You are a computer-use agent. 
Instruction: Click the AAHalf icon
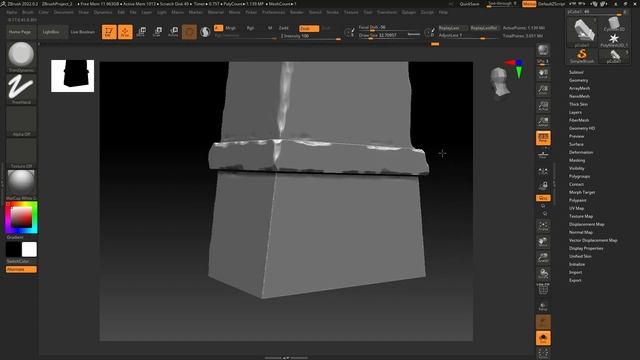point(543,121)
